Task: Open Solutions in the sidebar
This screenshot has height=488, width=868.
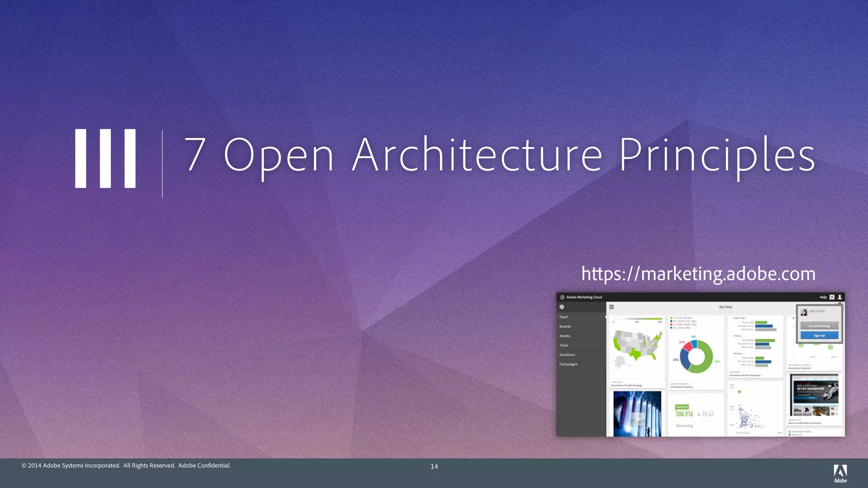Action: pos(581,355)
